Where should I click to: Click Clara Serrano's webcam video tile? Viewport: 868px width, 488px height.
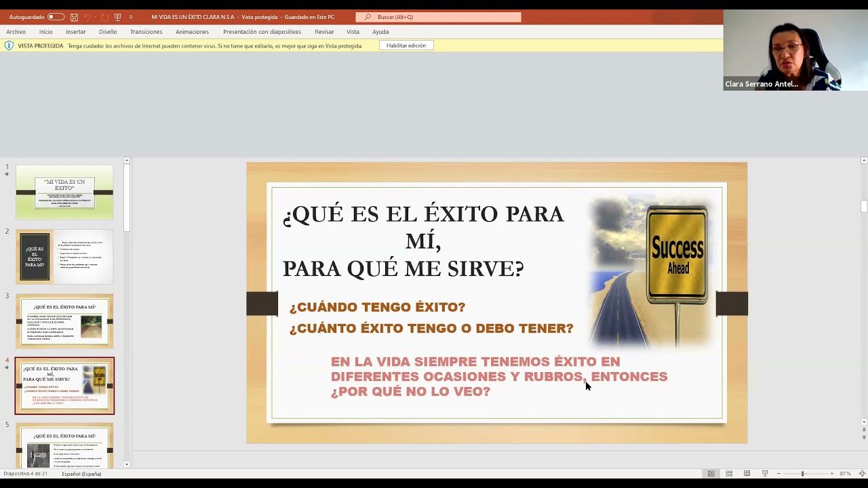(x=795, y=50)
